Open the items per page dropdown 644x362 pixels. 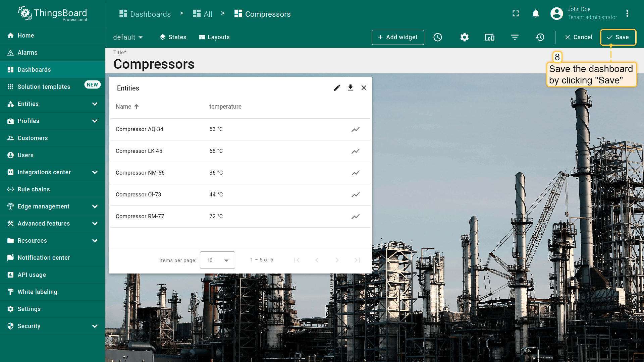(217, 260)
